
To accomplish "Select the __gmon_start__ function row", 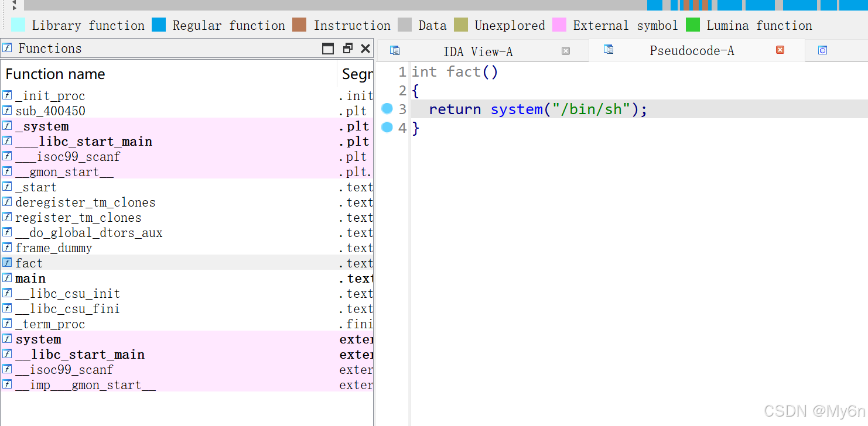I will (x=187, y=172).
